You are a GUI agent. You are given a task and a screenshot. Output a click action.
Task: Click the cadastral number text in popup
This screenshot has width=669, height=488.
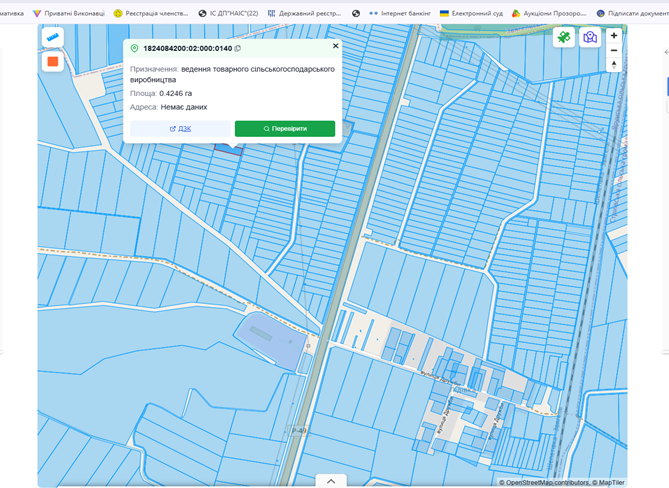click(188, 49)
